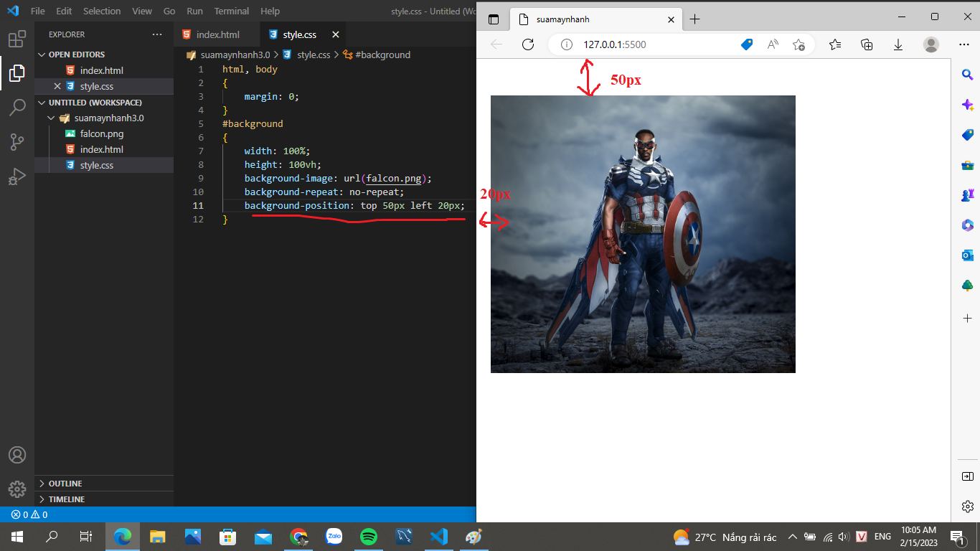The image size is (980, 551).
Task: Open browser Downloads icon
Action: 898,44
